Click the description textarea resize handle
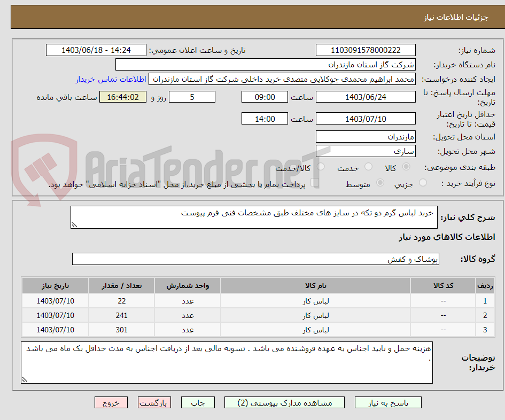 coord(74,225)
